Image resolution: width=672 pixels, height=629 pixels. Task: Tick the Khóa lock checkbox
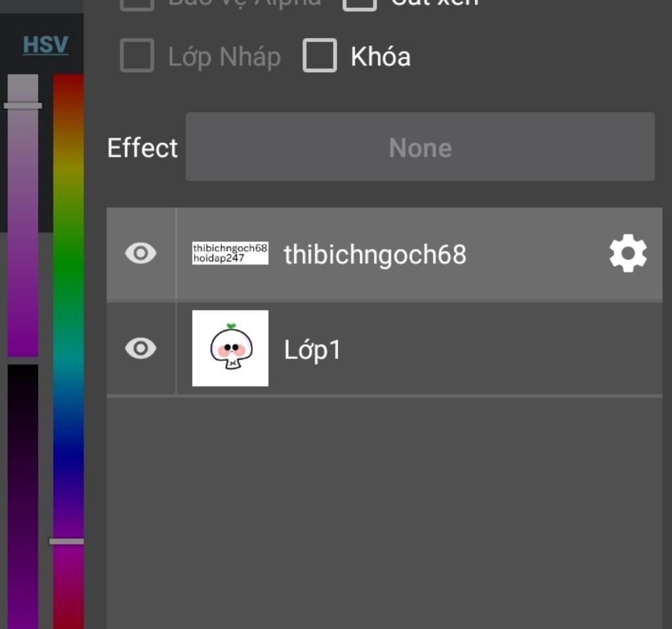(320, 56)
